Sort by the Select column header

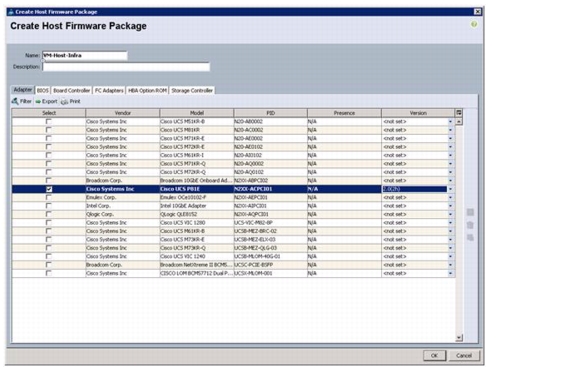pyautogui.click(x=49, y=113)
